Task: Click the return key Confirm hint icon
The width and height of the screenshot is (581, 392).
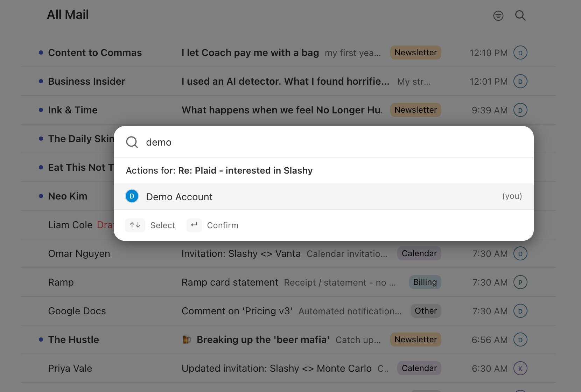Action: click(194, 225)
